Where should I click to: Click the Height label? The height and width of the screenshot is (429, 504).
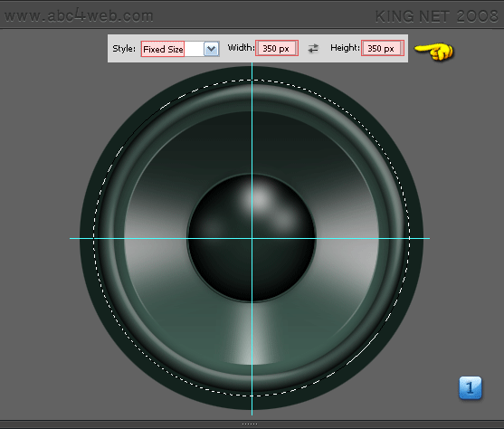pyautogui.click(x=345, y=48)
